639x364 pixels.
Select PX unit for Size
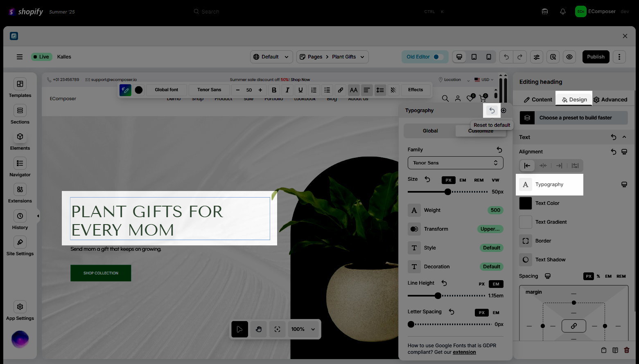pyautogui.click(x=449, y=180)
